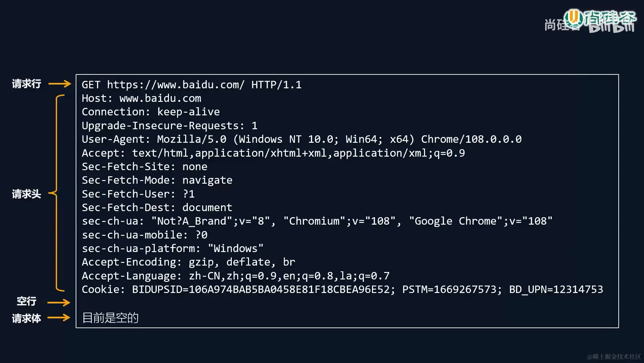The image size is (644, 363).
Task: Click the orange curly brace for 请求头
Action: (56, 193)
